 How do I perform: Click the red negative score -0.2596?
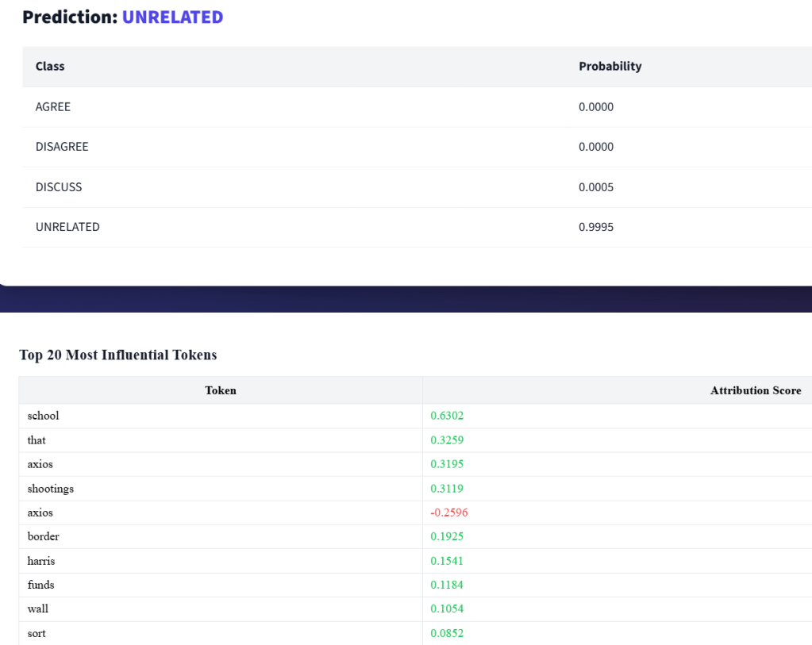pos(449,513)
